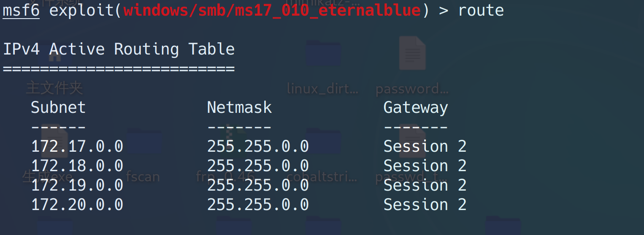Click the IPv4 Active Routing Table heading
Image resolution: width=644 pixels, height=235 pixels.
(x=119, y=49)
